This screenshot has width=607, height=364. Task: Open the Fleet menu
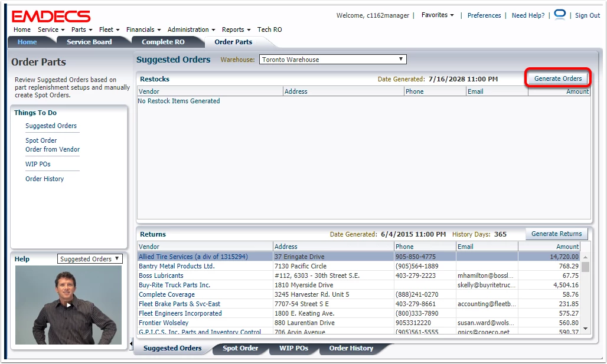tap(109, 29)
